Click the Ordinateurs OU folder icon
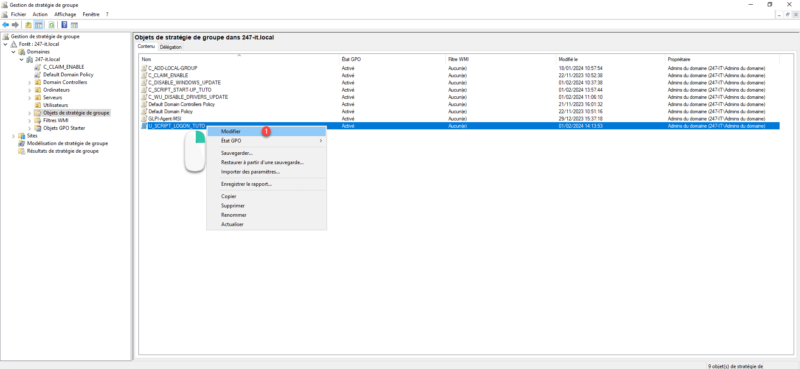 pyautogui.click(x=38, y=90)
